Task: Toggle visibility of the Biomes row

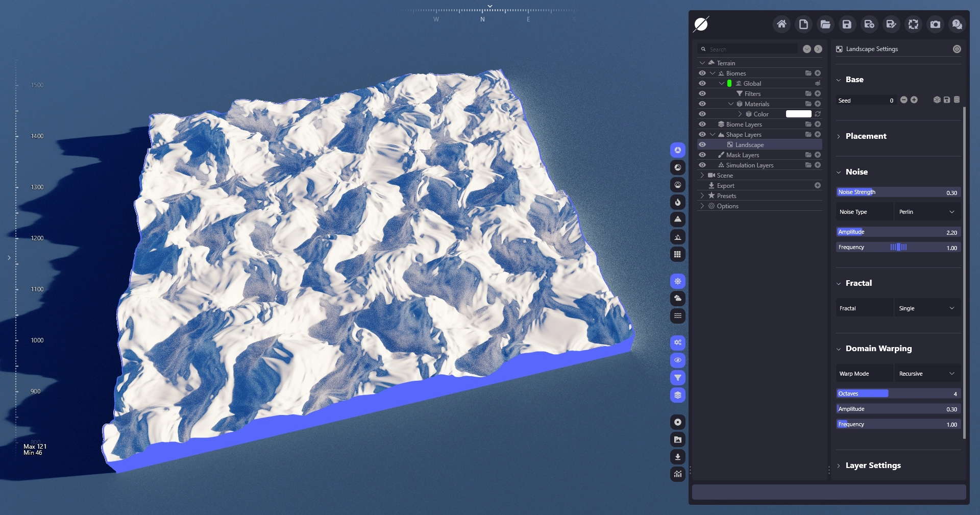Action: tap(702, 73)
